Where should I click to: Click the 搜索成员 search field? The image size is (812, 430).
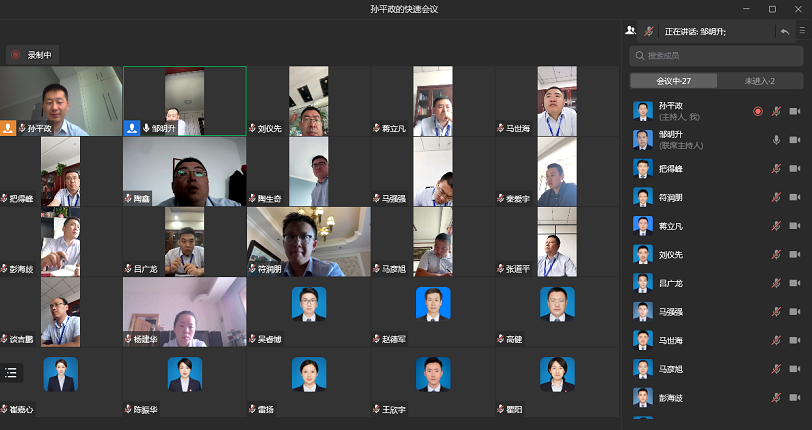[x=716, y=56]
